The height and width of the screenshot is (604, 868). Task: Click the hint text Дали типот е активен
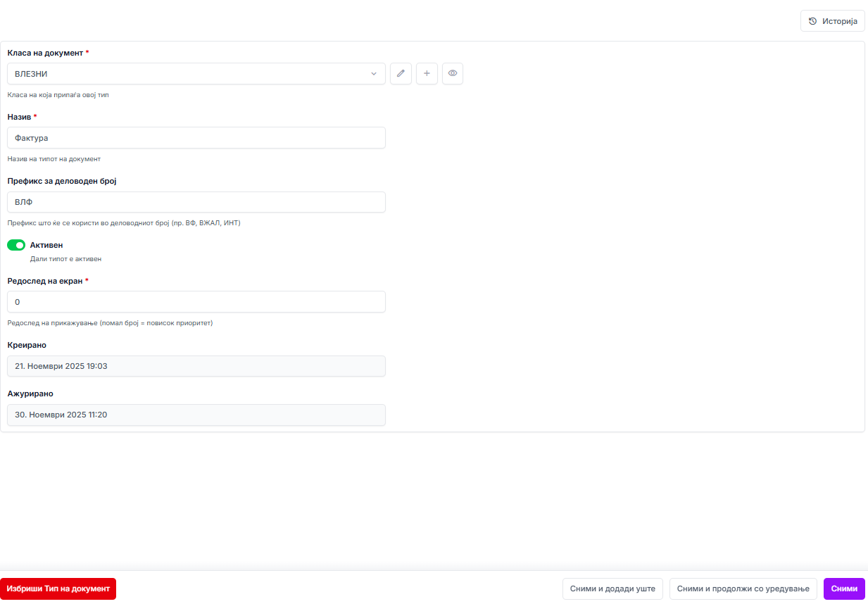click(x=65, y=259)
